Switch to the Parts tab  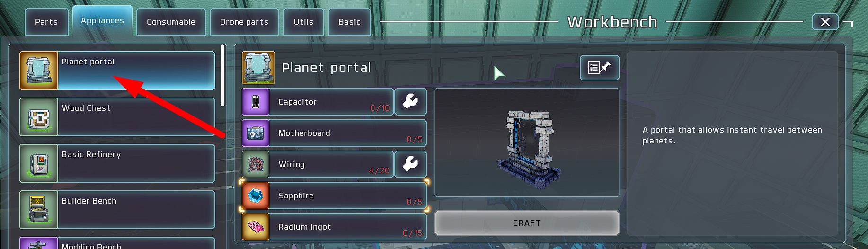click(46, 22)
